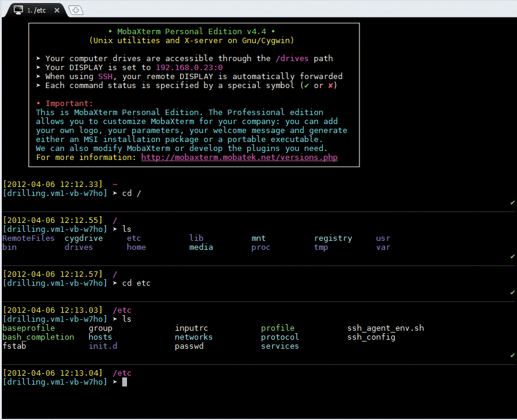The width and height of the screenshot is (517, 420).
Task: Click the MobaXterm Personal Edition v4.4 banner title
Action: pyautogui.click(x=194, y=31)
